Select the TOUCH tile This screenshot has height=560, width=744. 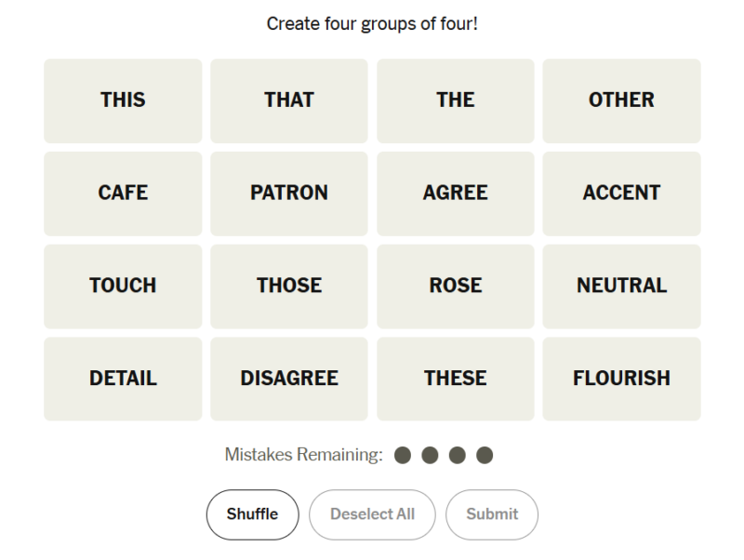click(x=123, y=287)
